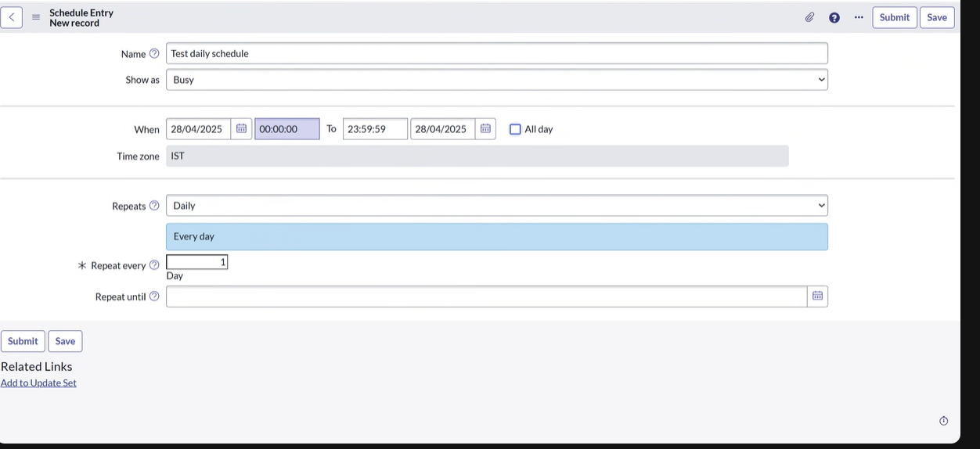
Task: Open the Repeat until calendar picker
Action: [x=817, y=296]
